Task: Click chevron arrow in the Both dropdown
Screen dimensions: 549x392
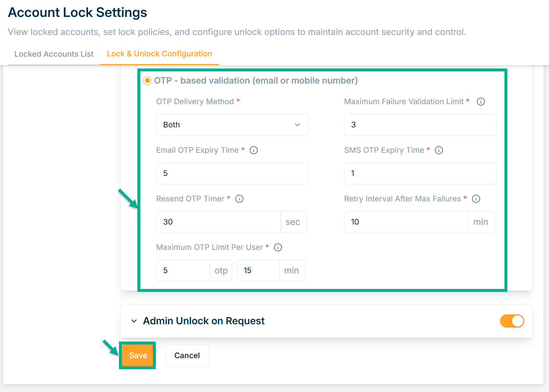Action: [x=298, y=125]
